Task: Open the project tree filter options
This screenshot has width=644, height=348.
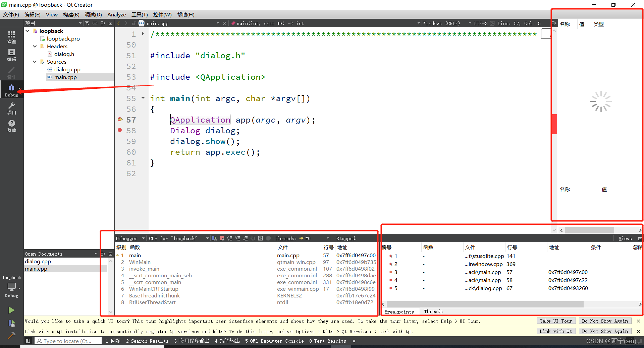Action: (87, 23)
